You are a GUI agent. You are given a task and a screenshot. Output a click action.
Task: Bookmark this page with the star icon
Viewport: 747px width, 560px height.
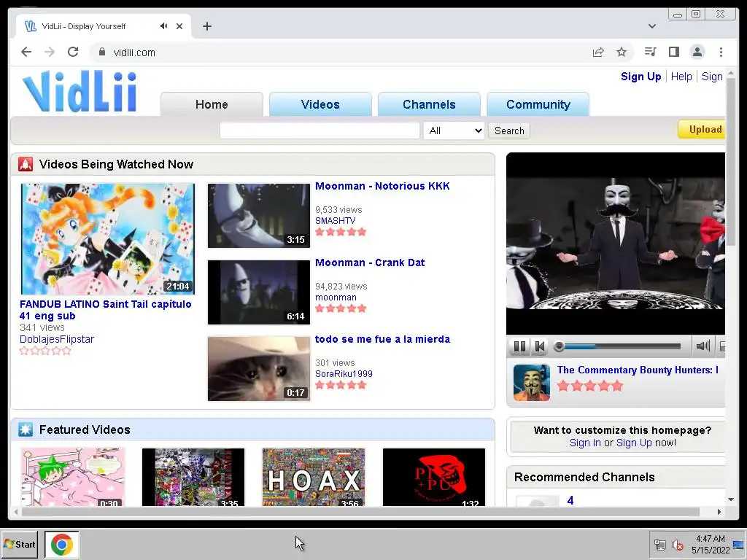point(622,52)
